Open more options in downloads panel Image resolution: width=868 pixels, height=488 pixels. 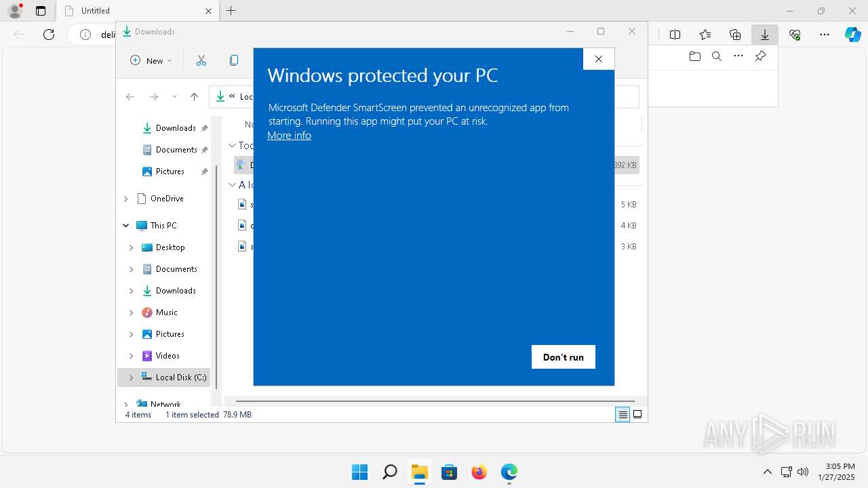(x=738, y=56)
